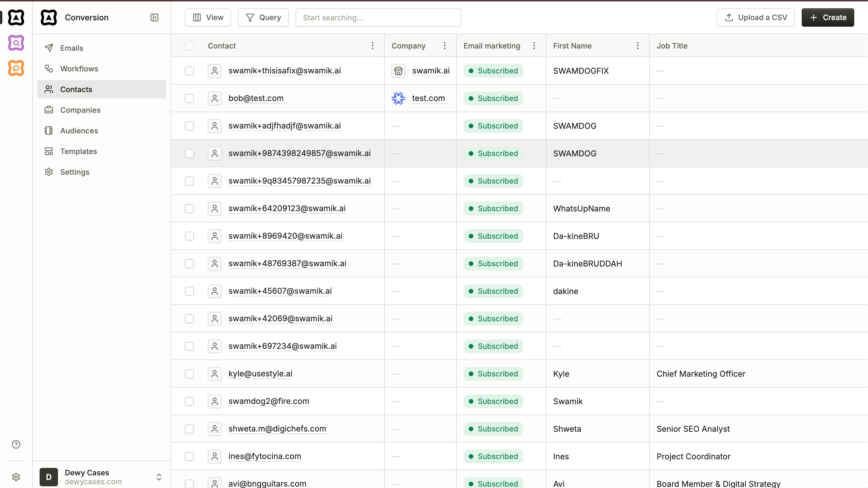Focus the Start searching input field

point(378,18)
